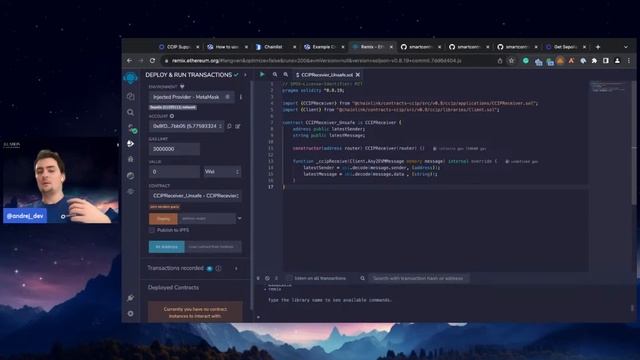Open Search in Files sidebar icon

(131, 112)
